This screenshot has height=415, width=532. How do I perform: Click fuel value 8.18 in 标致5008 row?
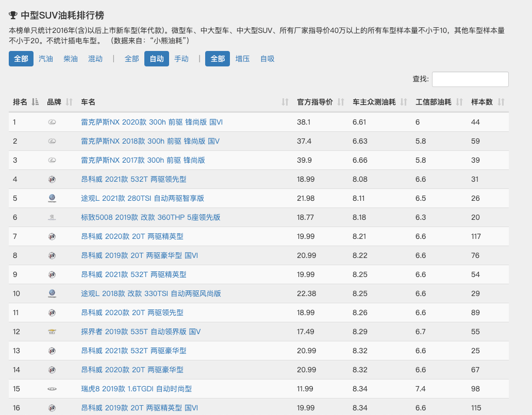(x=359, y=217)
